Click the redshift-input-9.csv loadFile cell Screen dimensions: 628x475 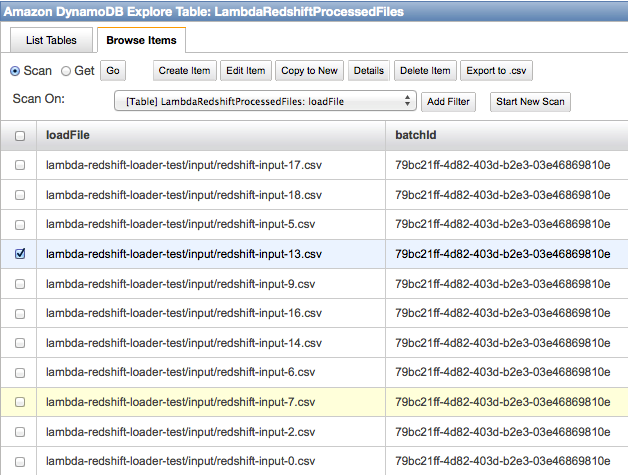[211, 284]
